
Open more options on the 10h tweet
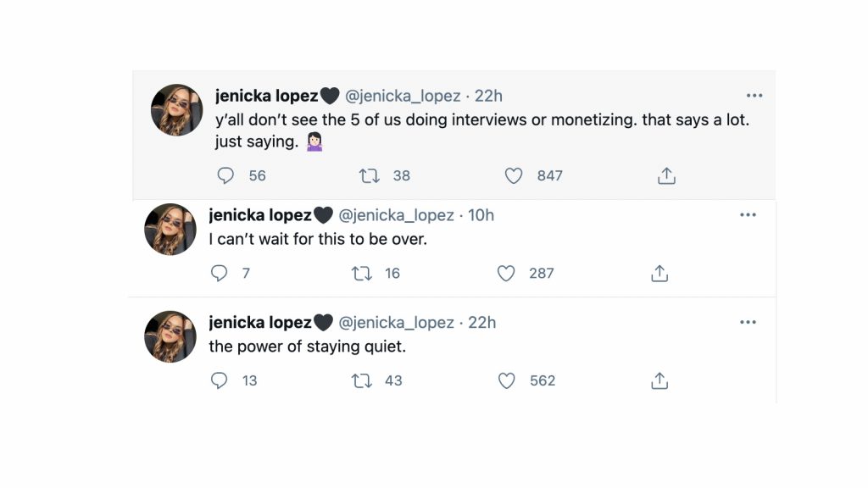tap(748, 215)
